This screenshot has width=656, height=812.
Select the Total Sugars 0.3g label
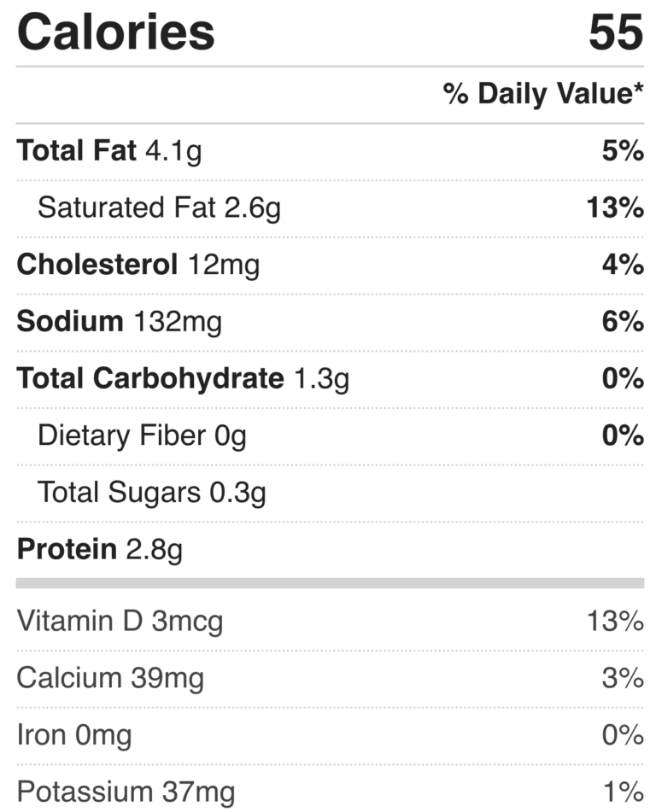pos(152,493)
